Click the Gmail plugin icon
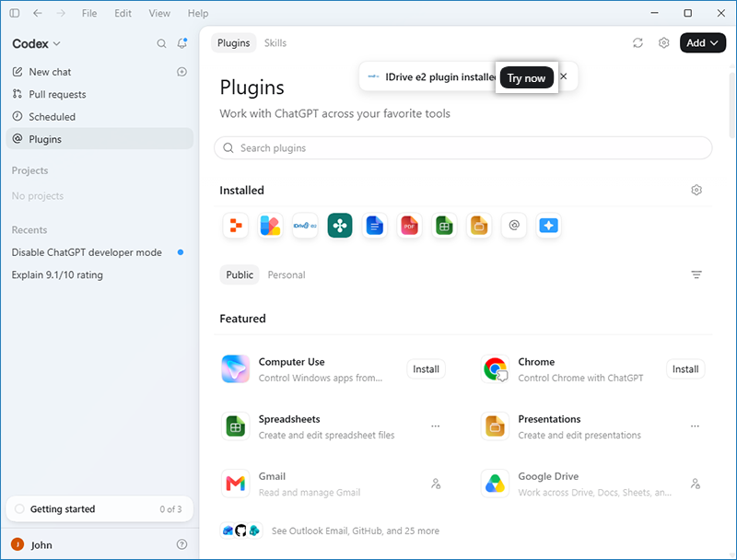Screen dimensions: 737x560 click(236, 484)
